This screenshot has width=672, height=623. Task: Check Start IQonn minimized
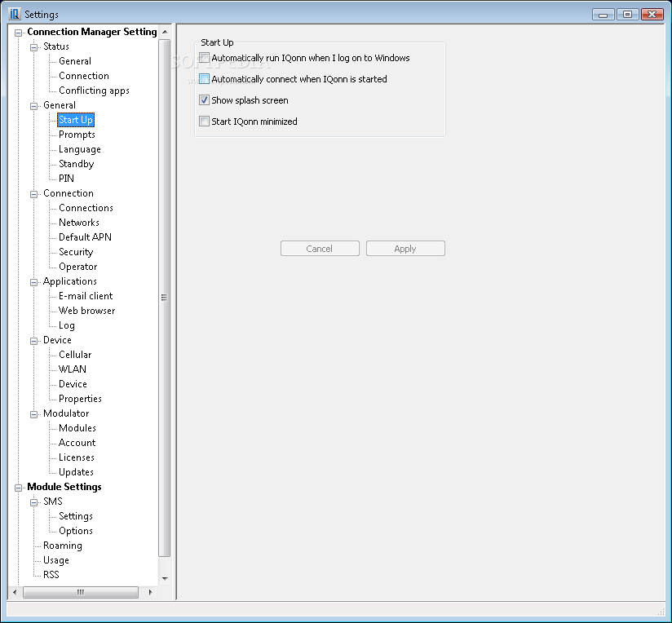(x=204, y=122)
